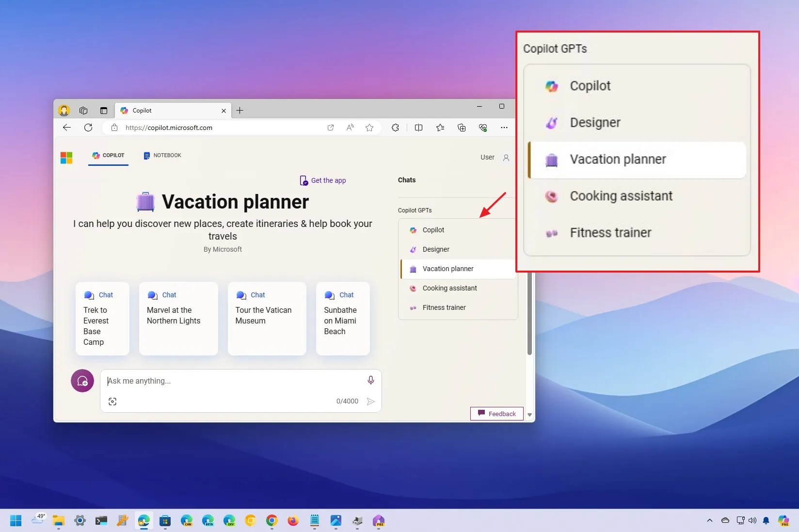Open Settings gear from taskbar

(80, 521)
